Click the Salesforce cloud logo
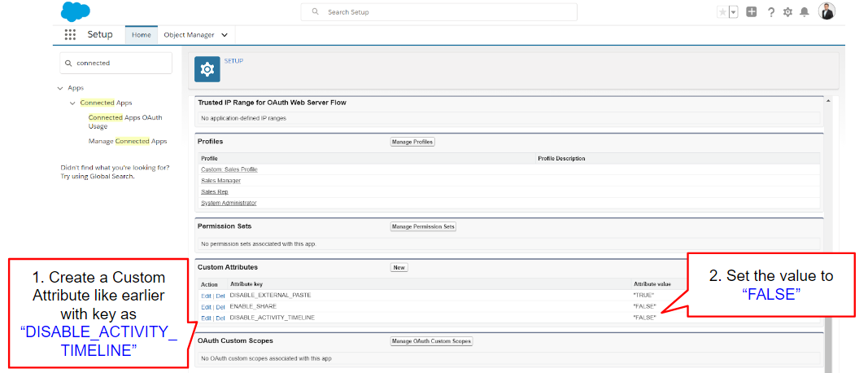868x373 pixels. pyautogui.click(x=76, y=11)
